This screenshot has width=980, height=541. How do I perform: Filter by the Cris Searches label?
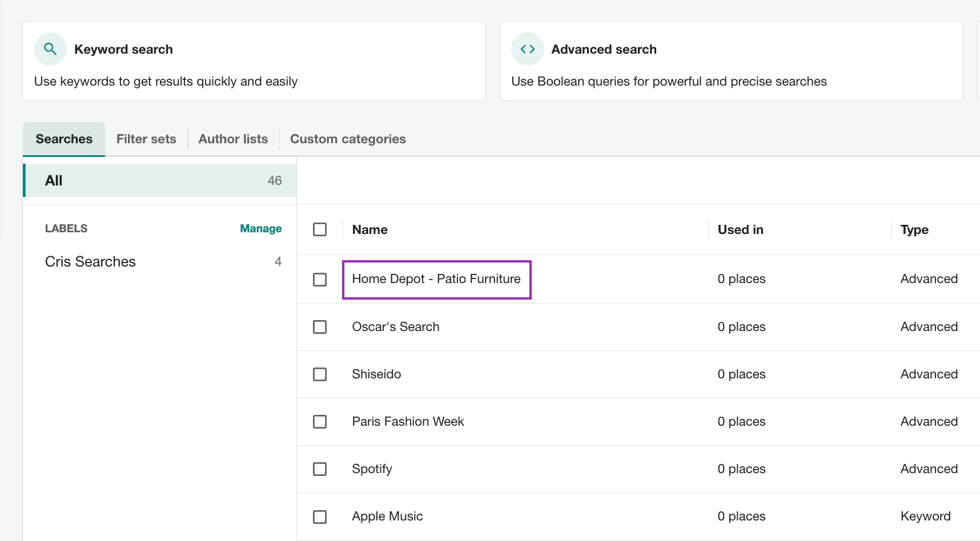pos(90,261)
